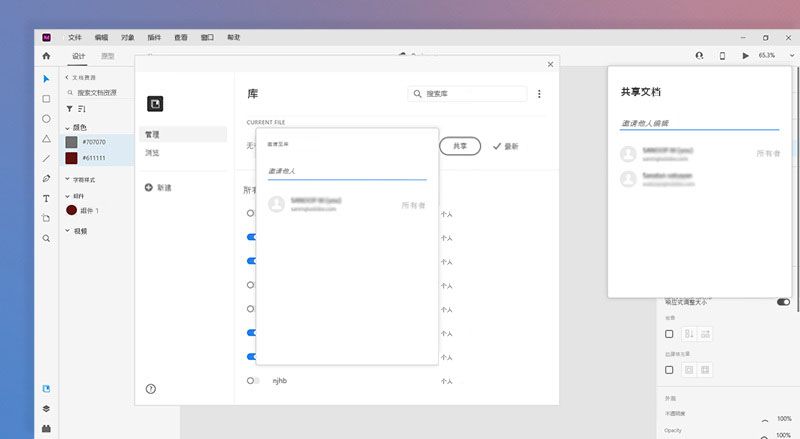Select the Text tool
The height and width of the screenshot is (439, 800).
pos(46,198)
